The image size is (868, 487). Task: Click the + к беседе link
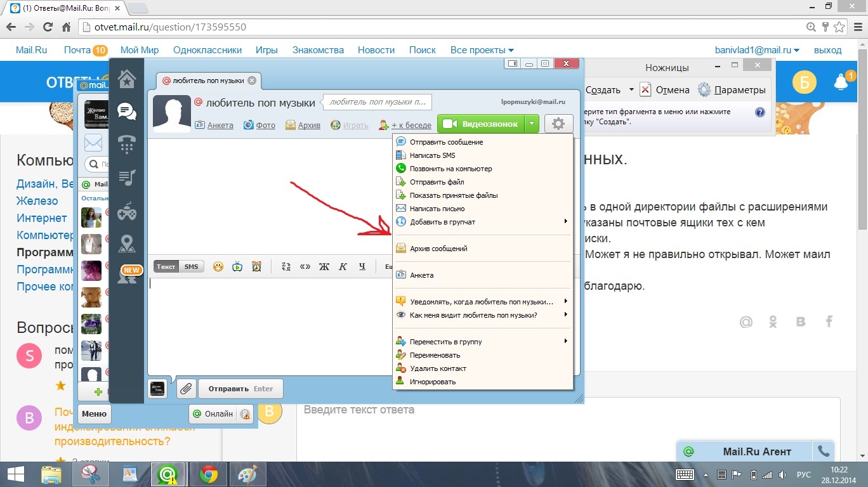(405, 125)
